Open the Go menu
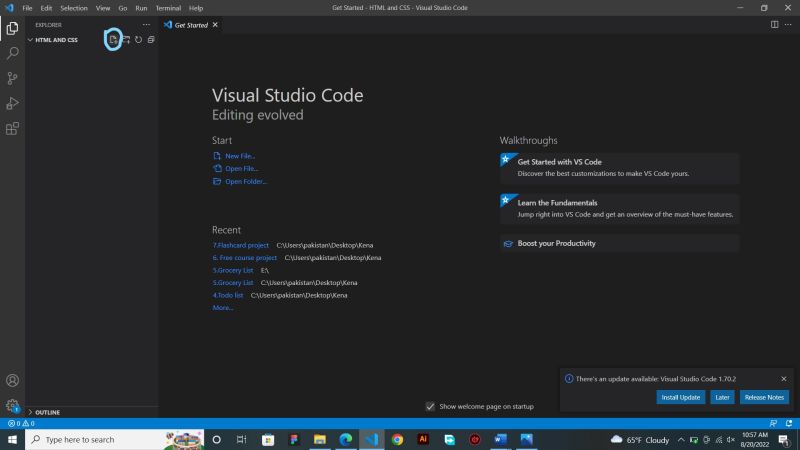 coord(122,8)
